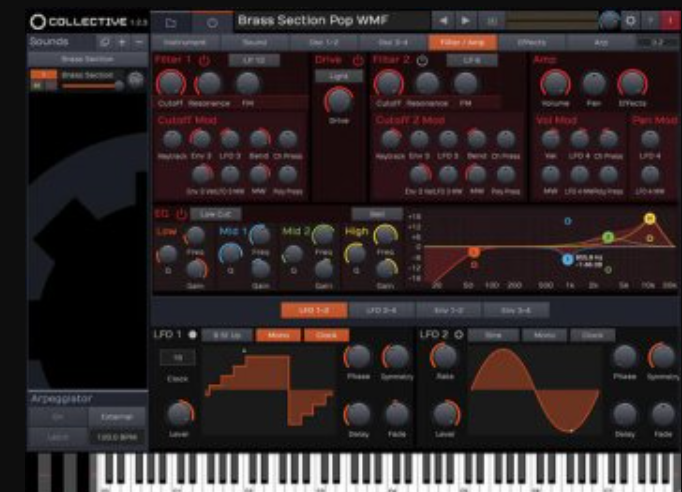Click the red panic exclamation icon
This screenshot has height=492, width=682.
pyautogui.click(x=670, y=20)
